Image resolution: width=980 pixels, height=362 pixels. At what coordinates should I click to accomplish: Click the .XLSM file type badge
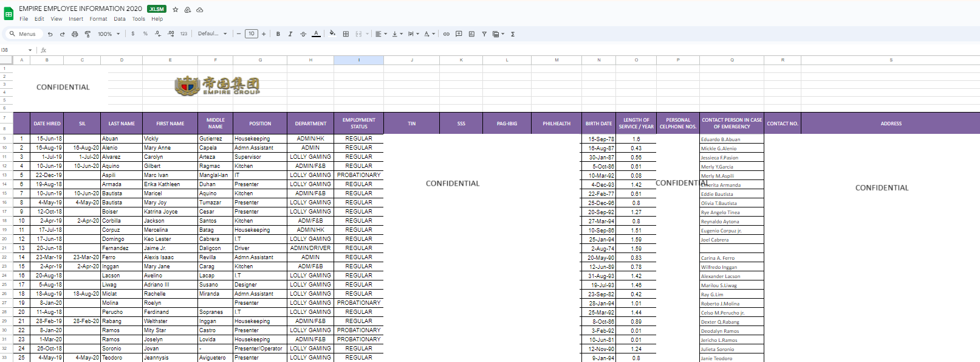(x=157, y=9)
